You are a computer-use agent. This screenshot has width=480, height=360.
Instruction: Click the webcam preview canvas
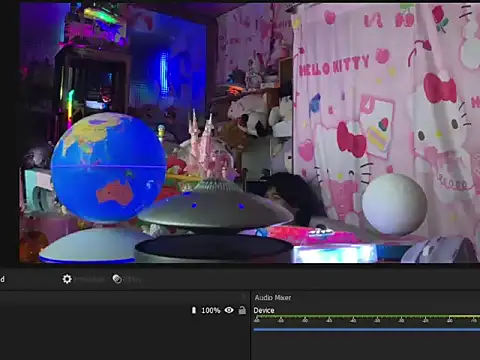249,133
